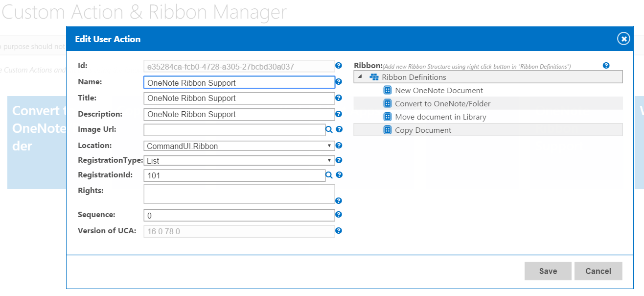Open the Image Url picker with magnifier icon
This screenshot has width=644, height=296.
point(329,129)
